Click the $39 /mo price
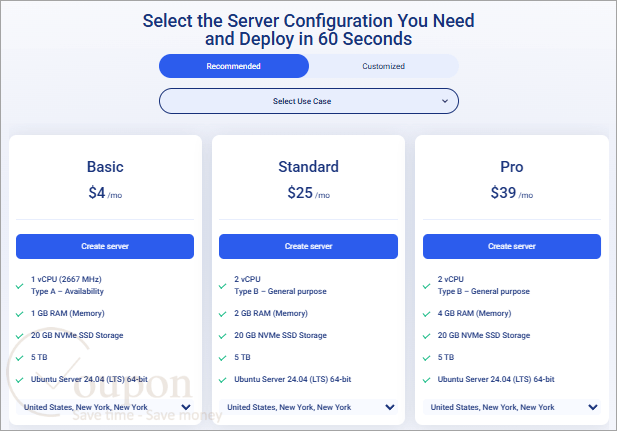The width and height of the screenshot is (617, 431). click(x=512, y=193)
